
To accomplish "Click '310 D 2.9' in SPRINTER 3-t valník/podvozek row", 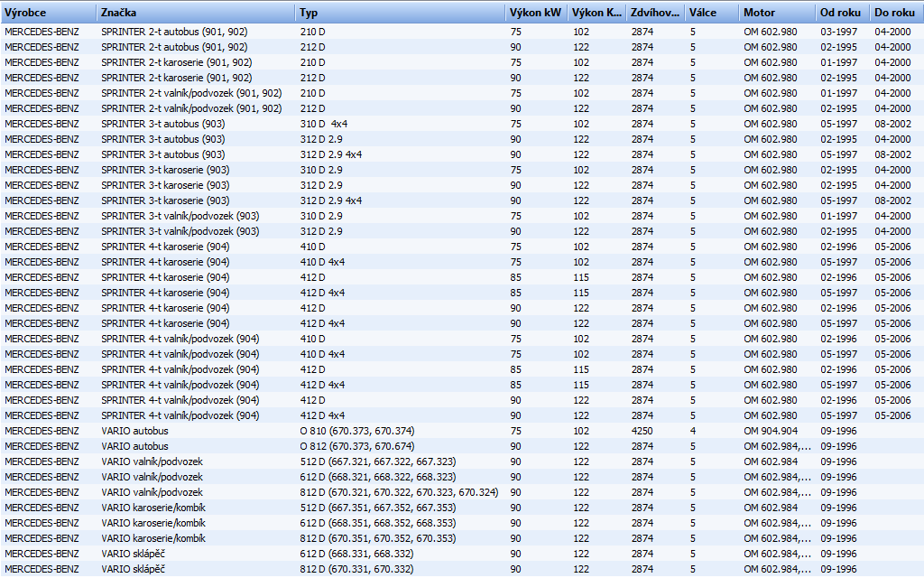I will 321,216.
